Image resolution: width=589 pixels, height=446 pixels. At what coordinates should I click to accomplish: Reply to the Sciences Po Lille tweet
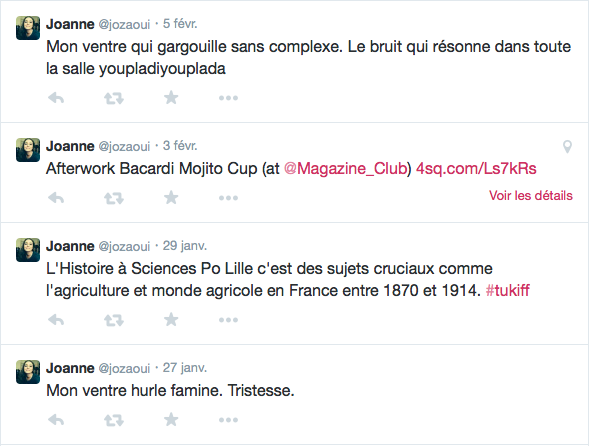56,320
